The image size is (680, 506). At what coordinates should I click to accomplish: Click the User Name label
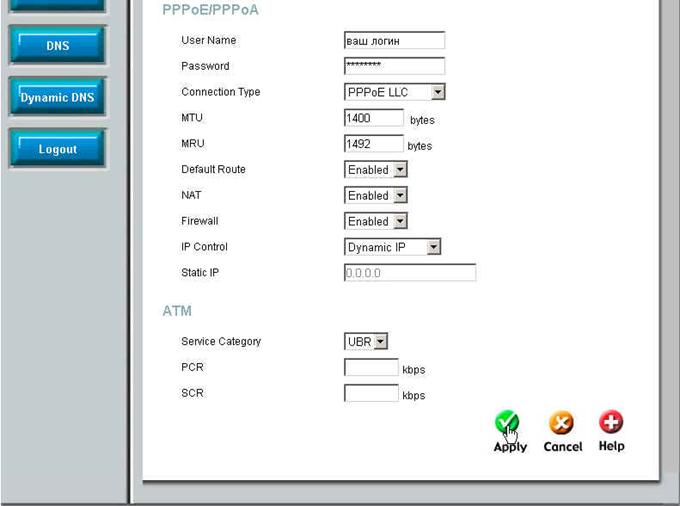point(209,40)
